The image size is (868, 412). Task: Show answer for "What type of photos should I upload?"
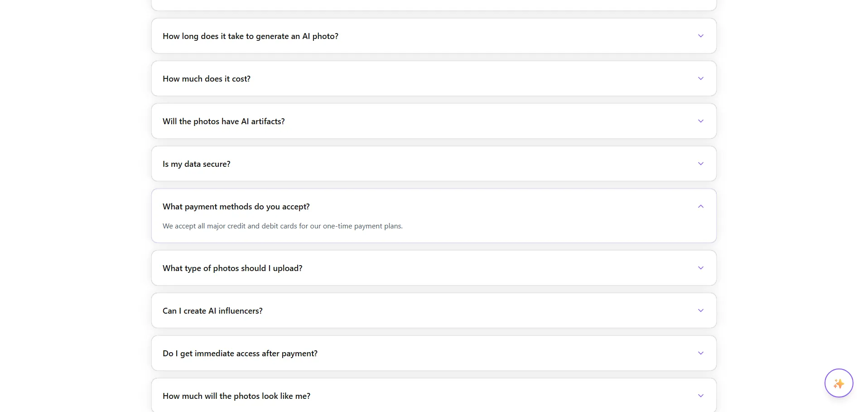point(232,268)
